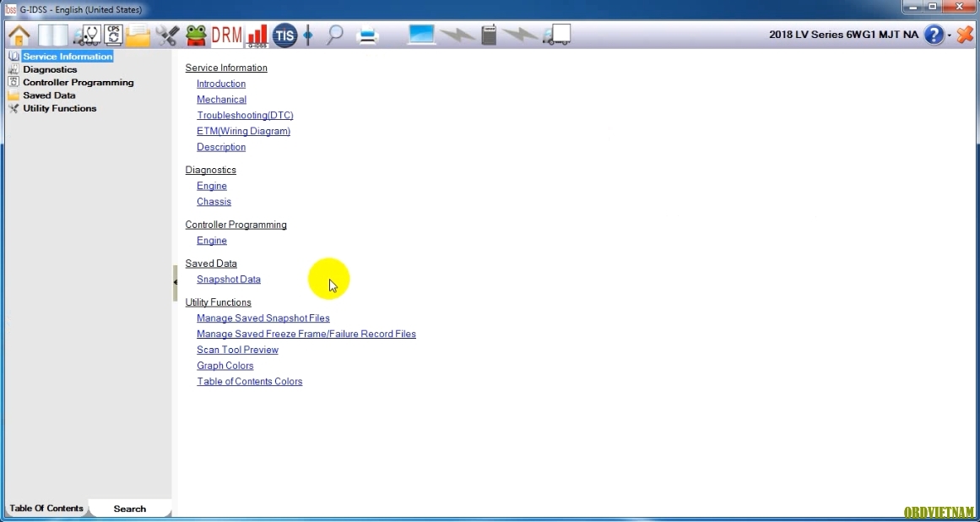
Task: Select Saved Data in the sidebar tree
Action: (x=49, y=95)
